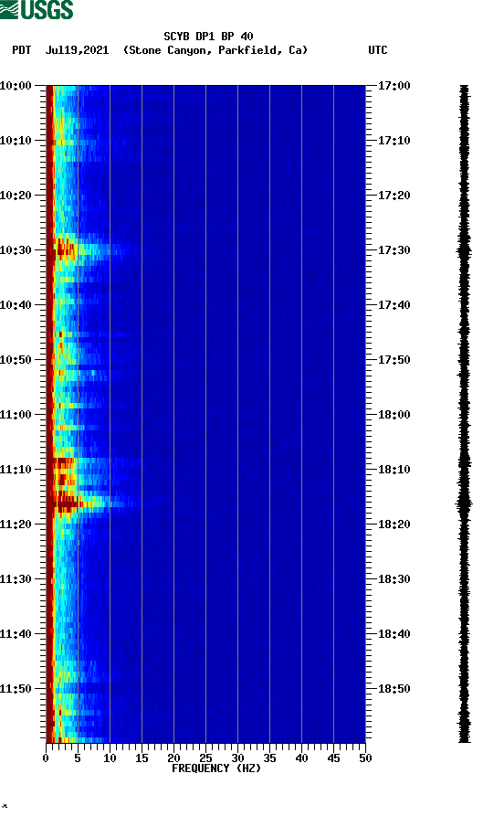
Task: Click the UTC timezone label
Action: coord(378,50)
